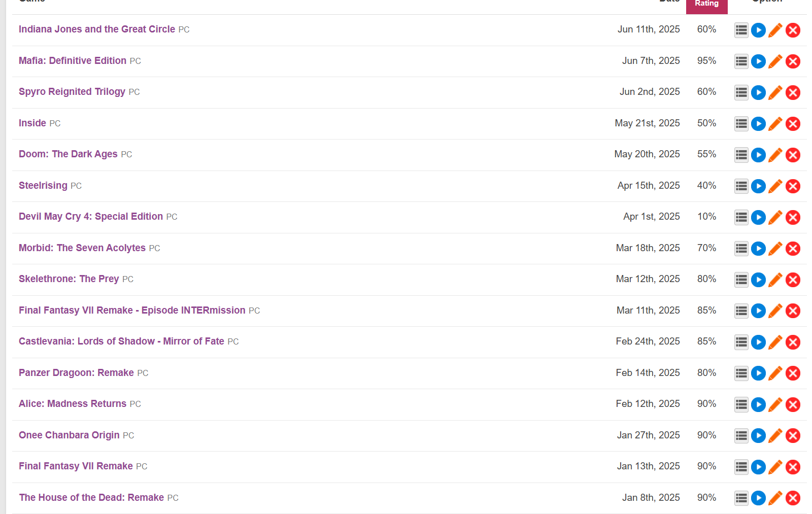Screen dimensions: 812x514
Task: Open list icon for Steelrising row
Action: pos(741,186)
